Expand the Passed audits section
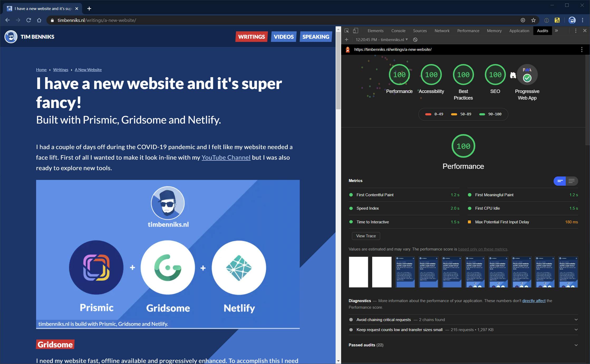Screen dimensions: 590x364 coord(463,345)
